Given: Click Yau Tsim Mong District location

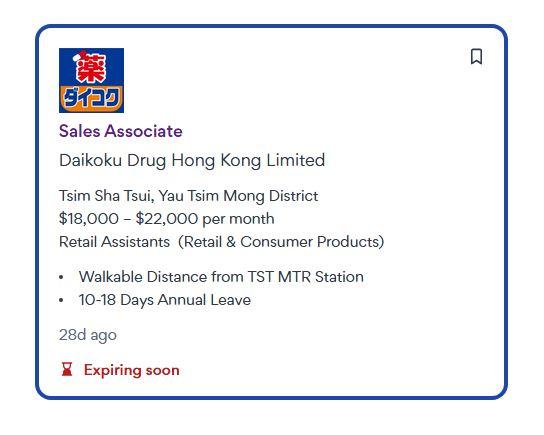Looking at the screenshot, I should pyautogui.click(x=238, y=196).
